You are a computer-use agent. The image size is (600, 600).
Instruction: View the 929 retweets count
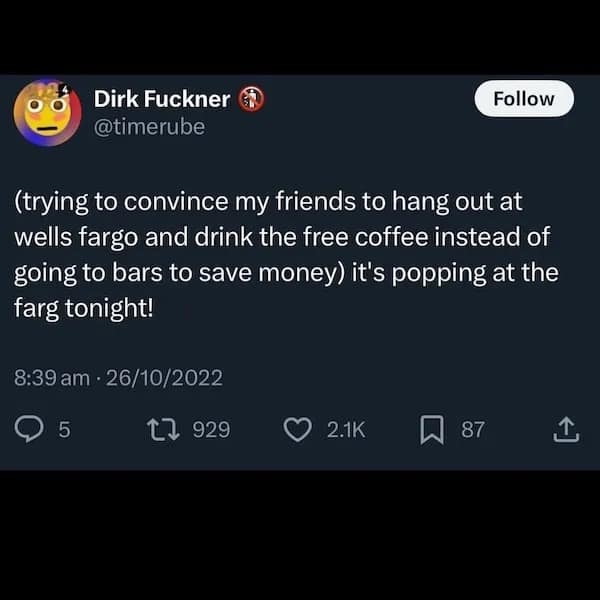(x=211, y=429)
